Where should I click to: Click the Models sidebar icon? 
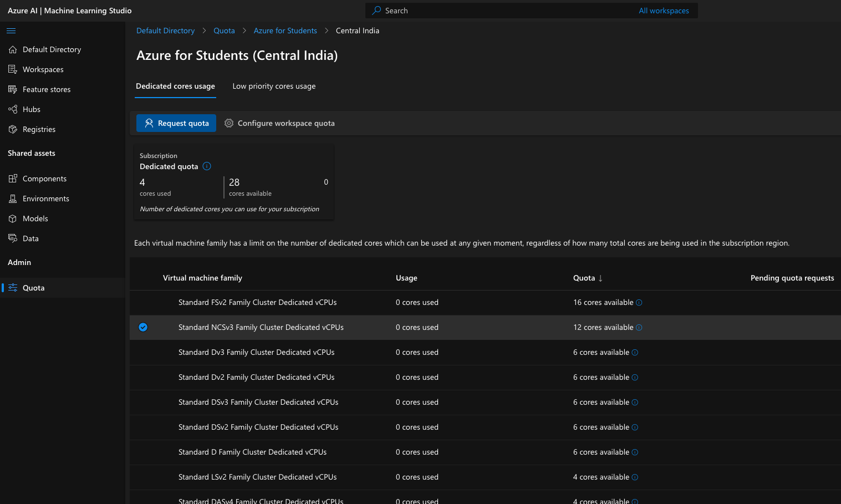click(x=13, y=218)
